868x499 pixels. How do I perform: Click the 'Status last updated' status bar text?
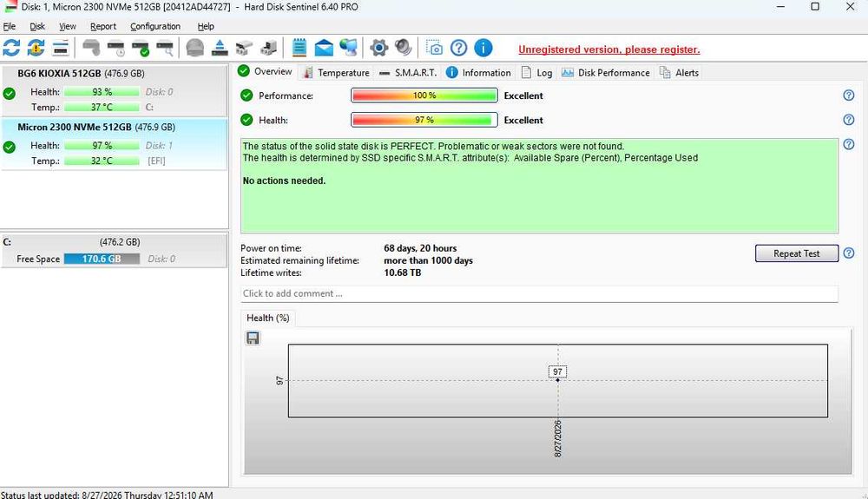tap(107, 495)
